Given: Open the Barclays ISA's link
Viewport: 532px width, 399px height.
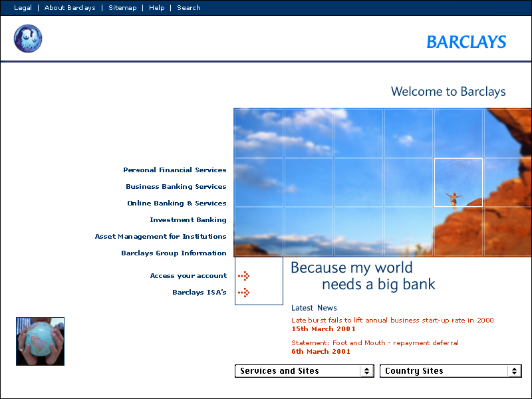Looking at the screenshot, I should (x=199, y=293).
